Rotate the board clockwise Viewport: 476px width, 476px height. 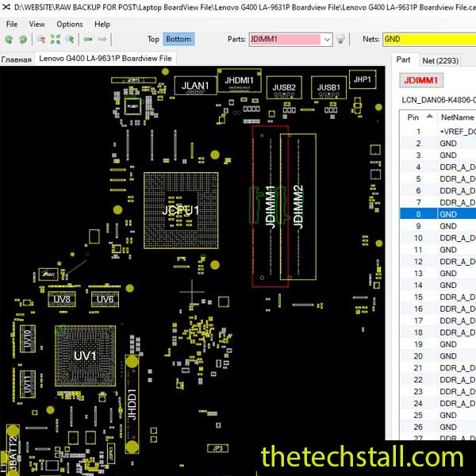tap(23, 39)
